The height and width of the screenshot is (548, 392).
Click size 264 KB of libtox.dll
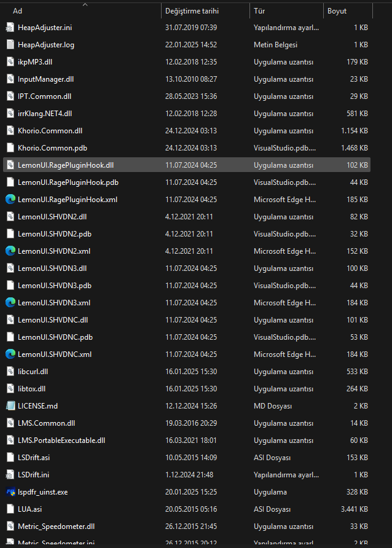(357, 389)
